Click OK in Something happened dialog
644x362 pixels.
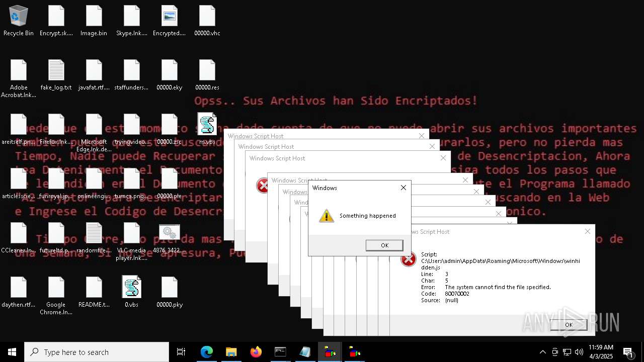pyautogui.click(x=384, y=245)
